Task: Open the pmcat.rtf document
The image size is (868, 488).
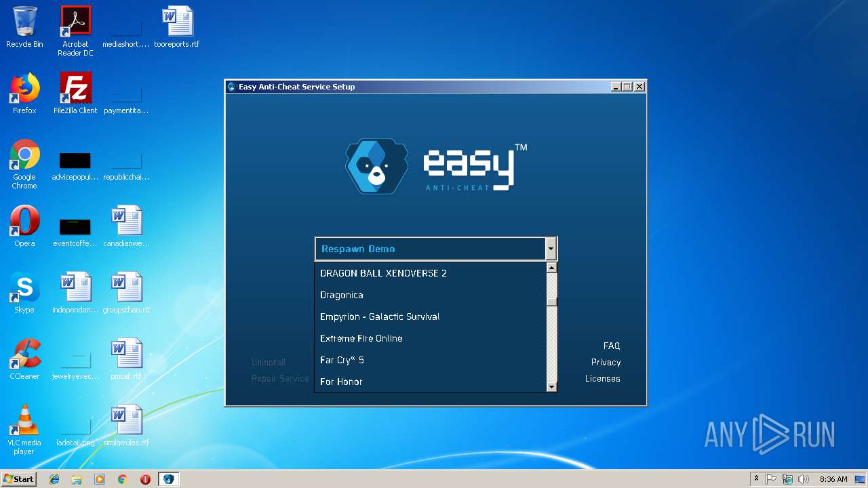Action: pos(126,359)
